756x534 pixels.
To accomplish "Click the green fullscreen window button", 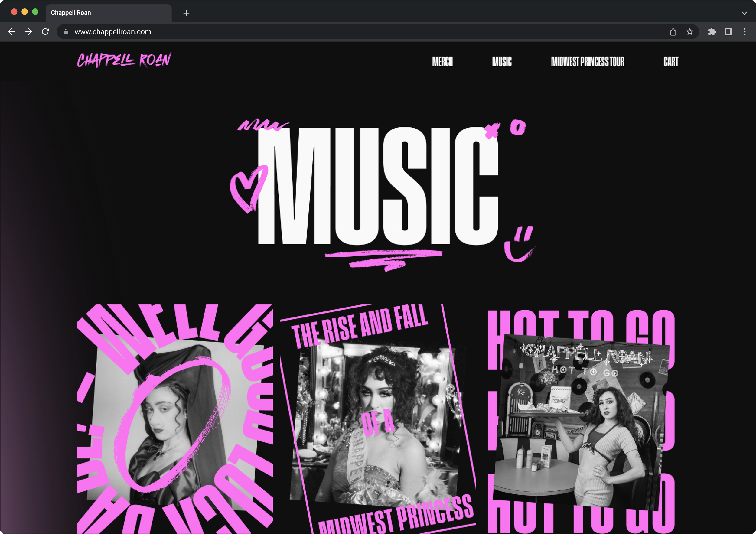I will coord(35,12).
